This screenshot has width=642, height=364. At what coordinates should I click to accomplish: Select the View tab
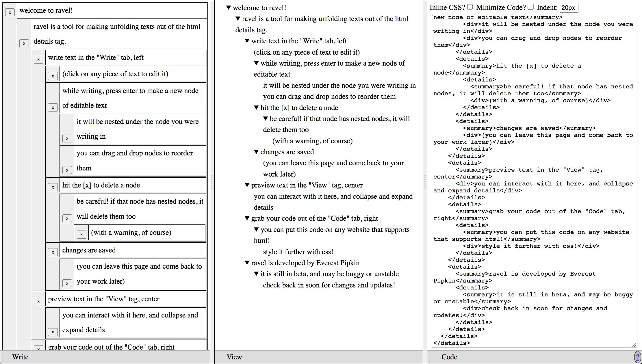pyautogui.click(x=234, y=357)
